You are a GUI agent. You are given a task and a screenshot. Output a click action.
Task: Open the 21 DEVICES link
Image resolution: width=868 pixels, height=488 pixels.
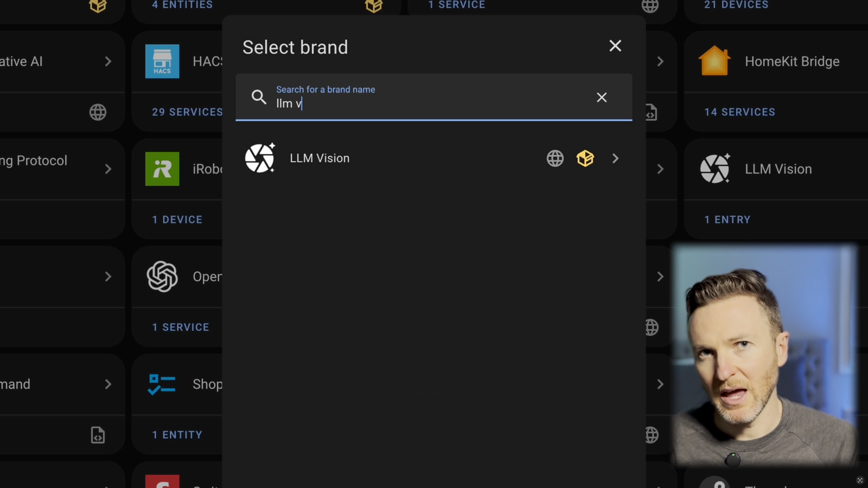[735, 4]
